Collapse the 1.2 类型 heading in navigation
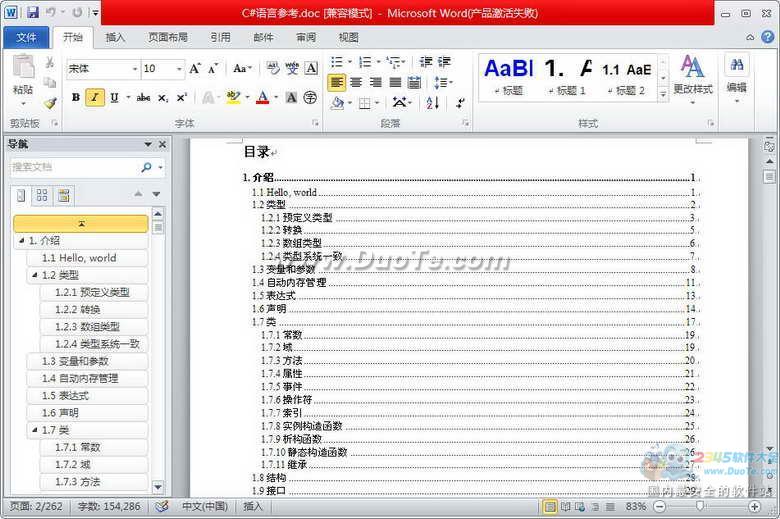Viewport: 780px width, 519px height. [x=34, y=275]
